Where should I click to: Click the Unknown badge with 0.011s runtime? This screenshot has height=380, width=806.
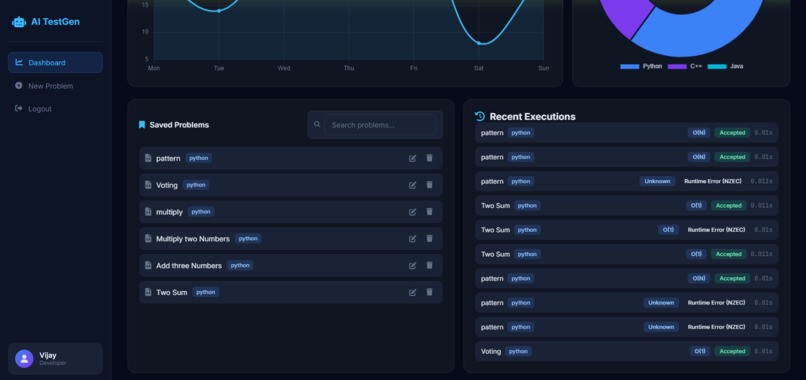click(657, 181)
